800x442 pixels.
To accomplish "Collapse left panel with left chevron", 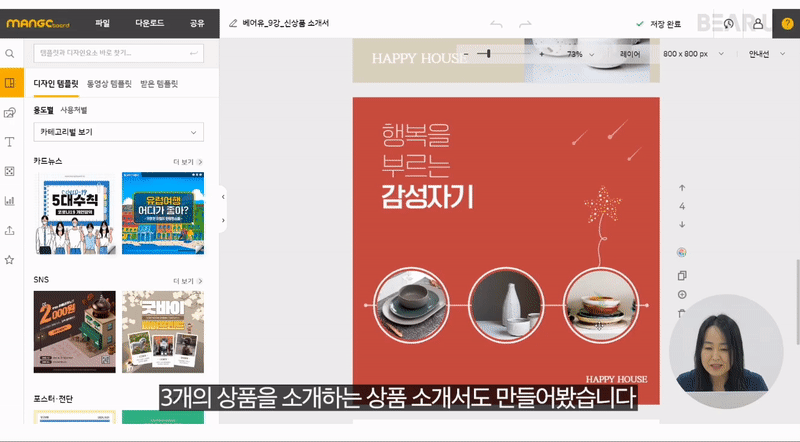I will click(x=223, y=197).
